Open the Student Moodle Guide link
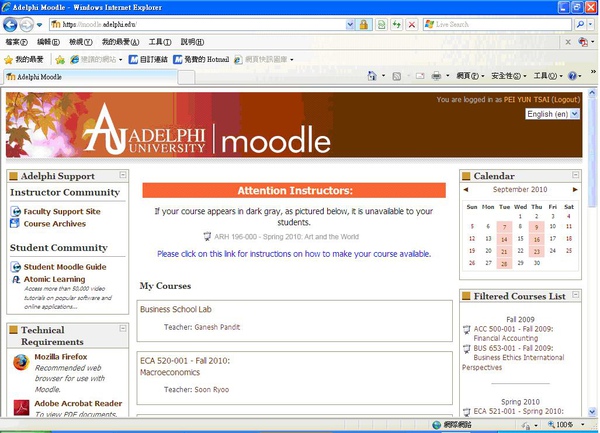Image resolution: width=600 pixels, height=433 pixels. [65, 267]
